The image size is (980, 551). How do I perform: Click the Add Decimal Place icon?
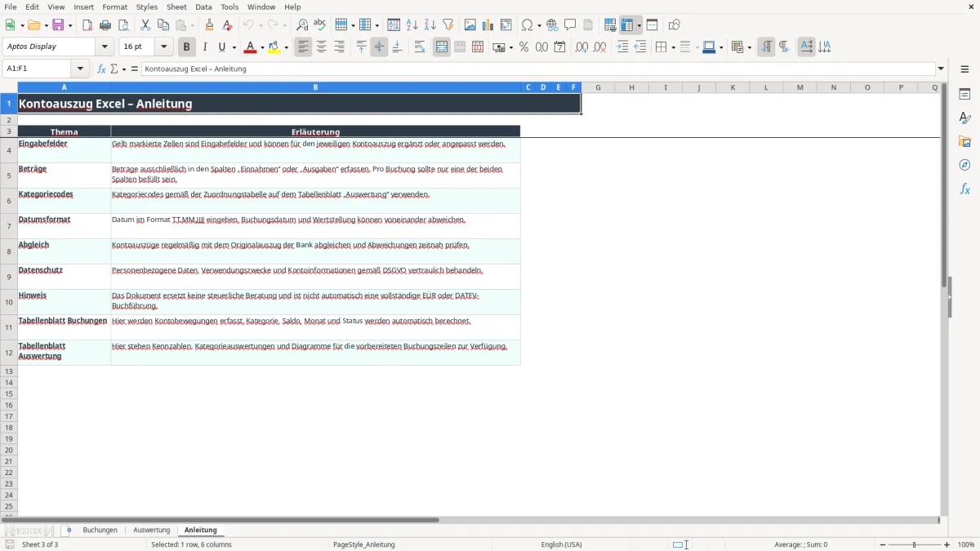click(581, 47)
